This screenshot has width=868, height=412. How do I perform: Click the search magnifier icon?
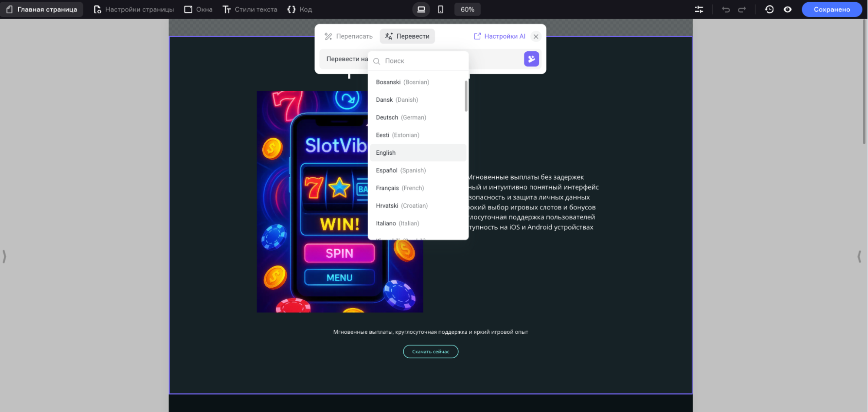point(376,61)
